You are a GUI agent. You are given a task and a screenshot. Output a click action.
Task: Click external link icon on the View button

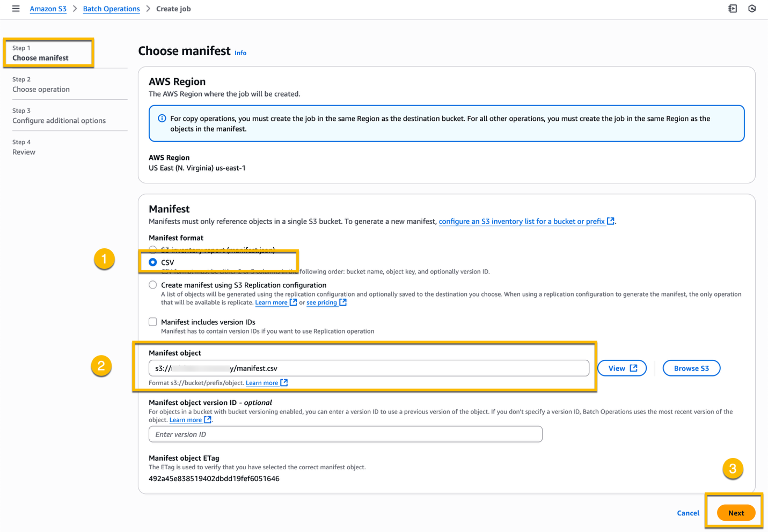point(633,368)
